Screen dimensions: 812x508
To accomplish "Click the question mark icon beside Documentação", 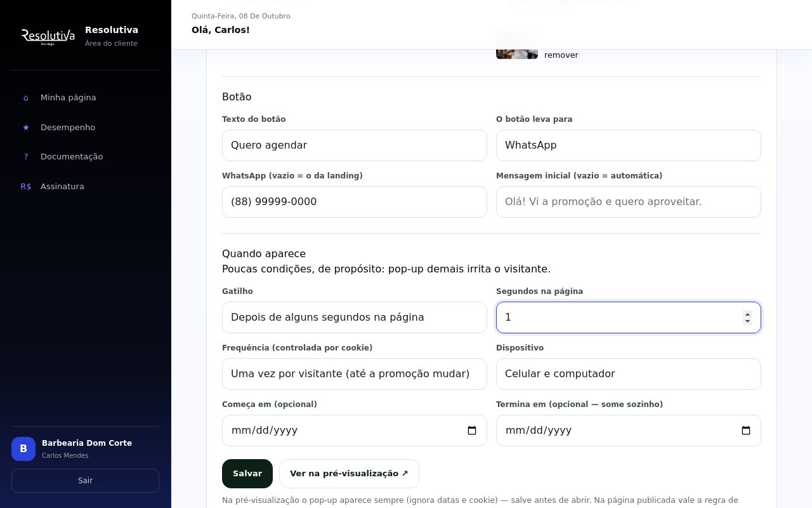I will coord(26,157).
